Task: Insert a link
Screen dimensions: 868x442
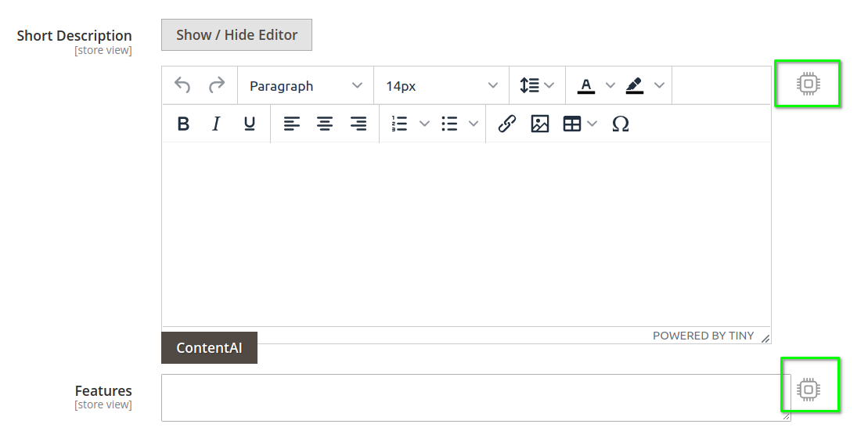Action: [507, 124]
